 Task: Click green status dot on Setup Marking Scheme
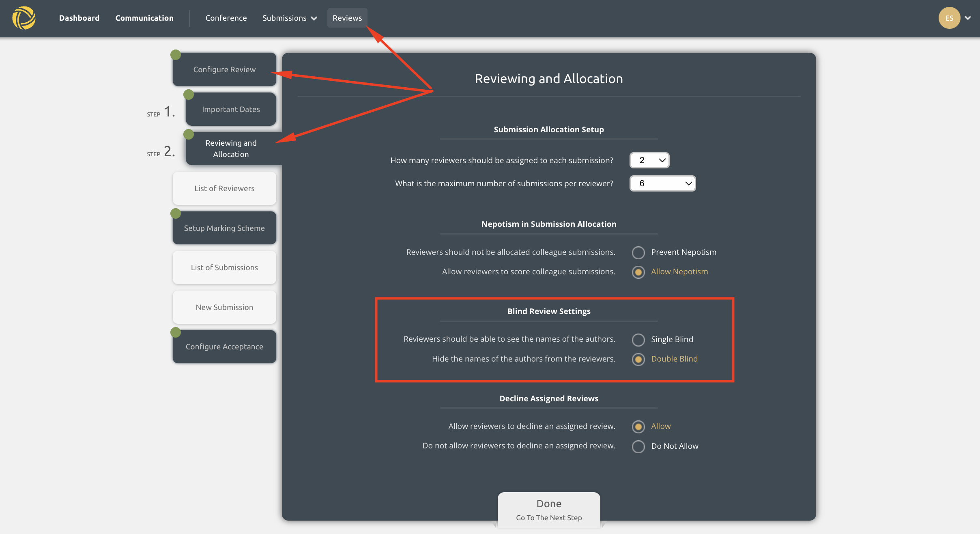(176, 213)
